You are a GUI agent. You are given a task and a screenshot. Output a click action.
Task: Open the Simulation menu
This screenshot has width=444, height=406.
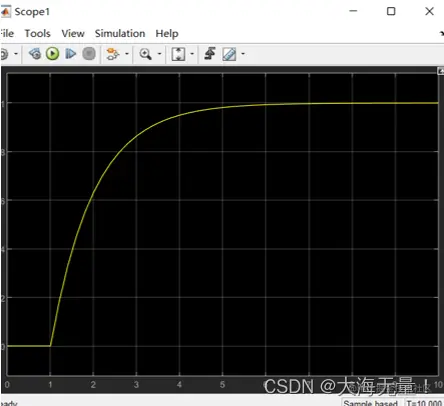click(x=120, y=33)
